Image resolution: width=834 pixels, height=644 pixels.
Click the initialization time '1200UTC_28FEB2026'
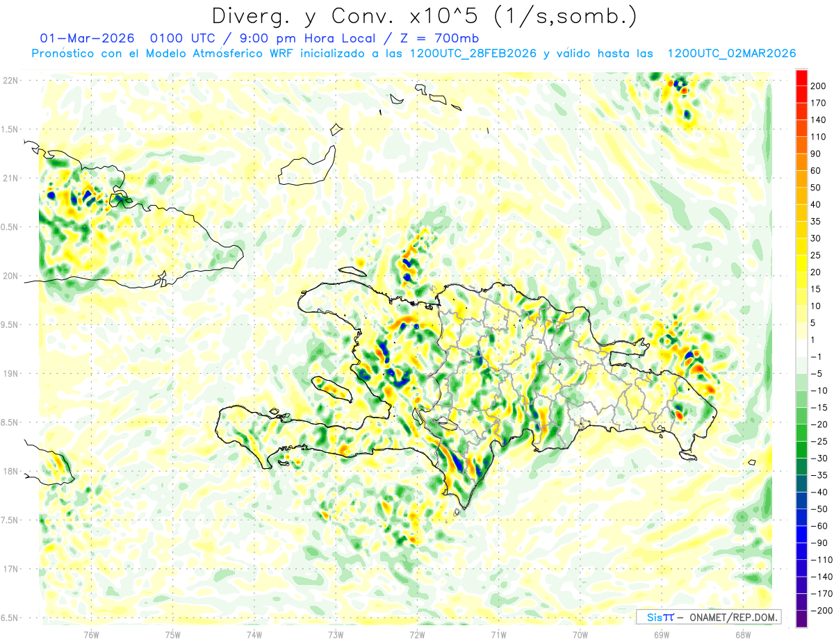click(473, 53)
